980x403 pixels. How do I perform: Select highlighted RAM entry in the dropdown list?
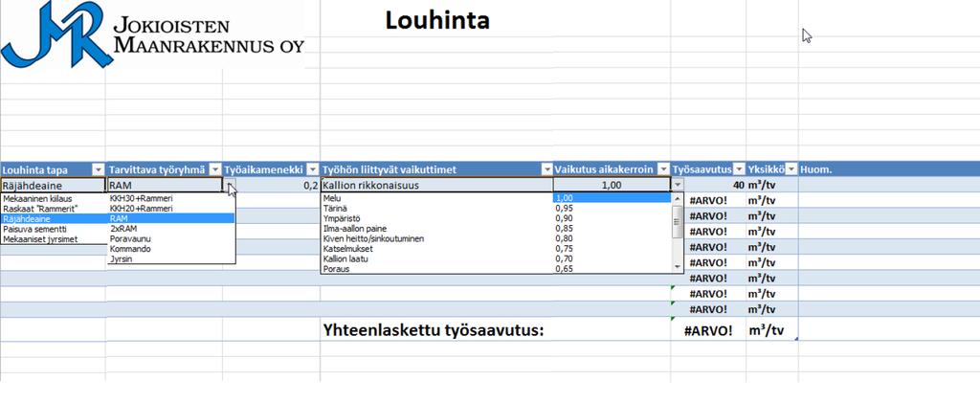(x=171, y=218)
